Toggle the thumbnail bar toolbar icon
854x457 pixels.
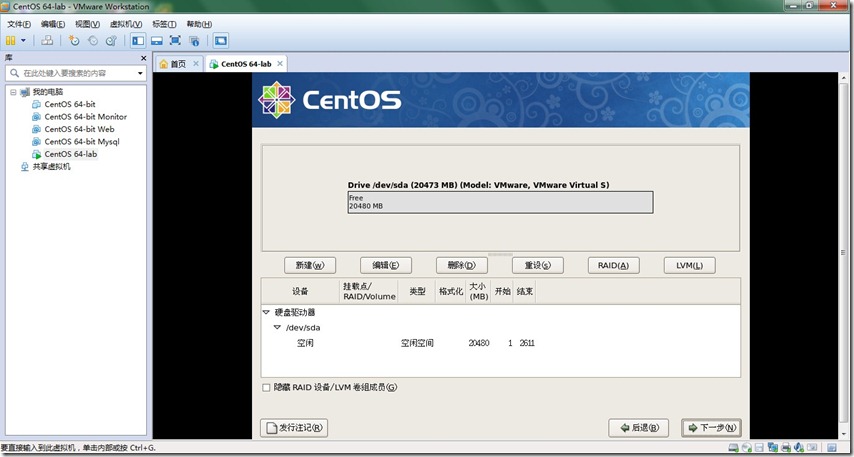point(157,40)
